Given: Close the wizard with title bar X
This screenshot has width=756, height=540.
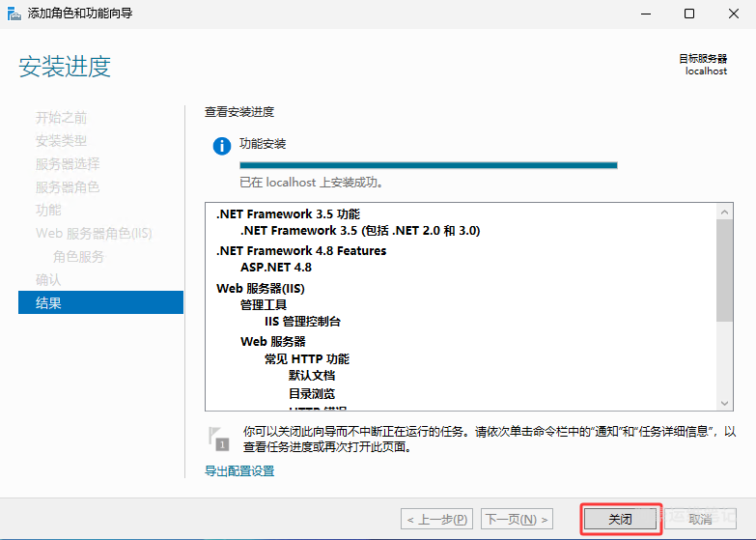Looking at the screenshot, I should [734, 14].
